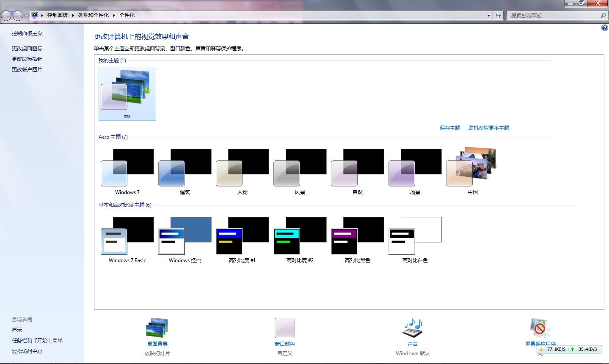Click the 个性化 breadcrumb segment
Image resolution: width=609 pixels, height=364 pixels.
(x=127, y=15)
